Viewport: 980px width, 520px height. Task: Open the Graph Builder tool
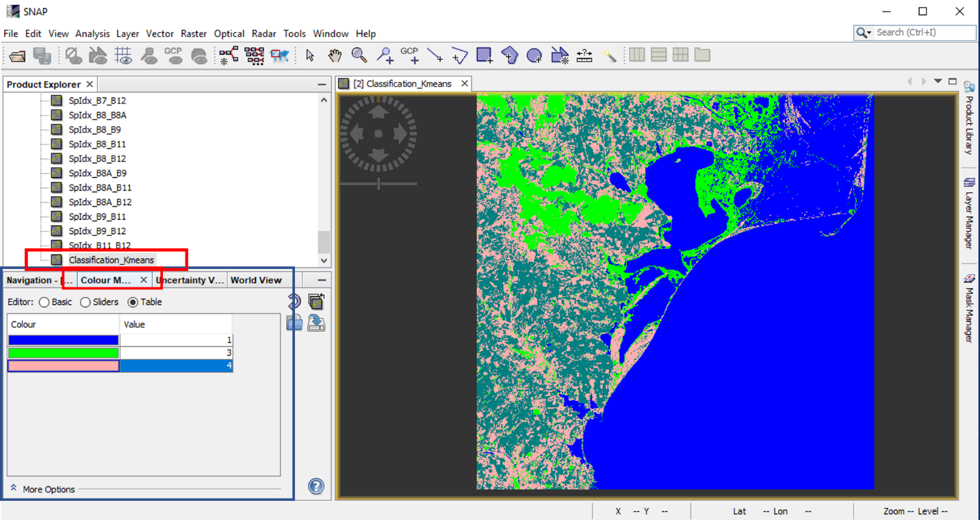[229, 55]
